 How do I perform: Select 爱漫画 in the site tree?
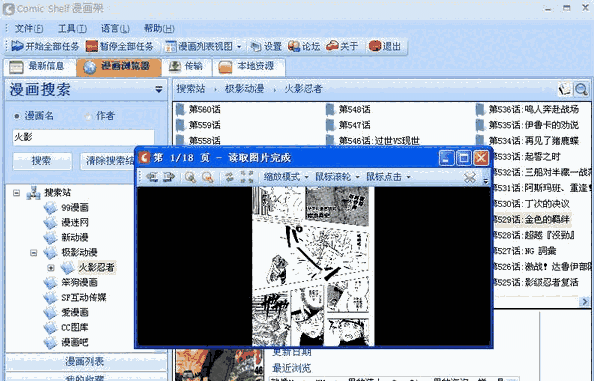pyautogui.click(x=75, y=312)
